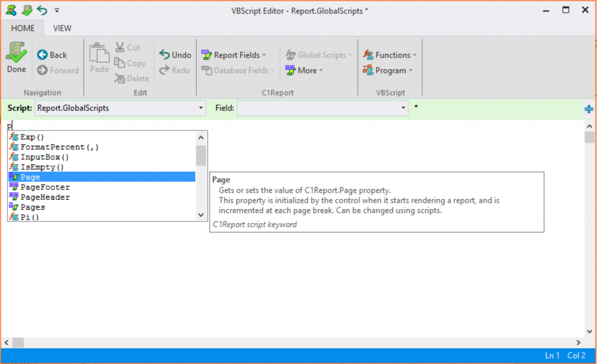Image resolution: width=597 pixels, height=364 pixels.
Task: Select PageFooter suggestion
Action: [x=102, y=187]
